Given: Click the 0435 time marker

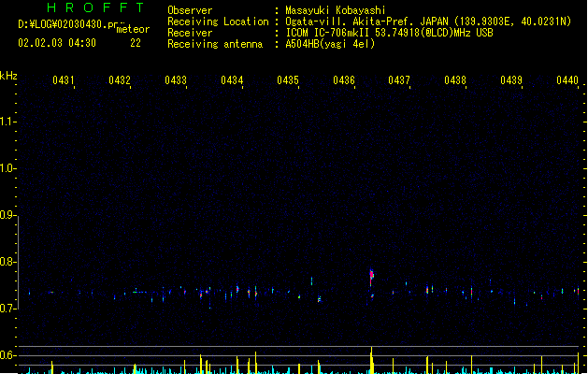Looking at the screenshot, I should tap(288, 80).
